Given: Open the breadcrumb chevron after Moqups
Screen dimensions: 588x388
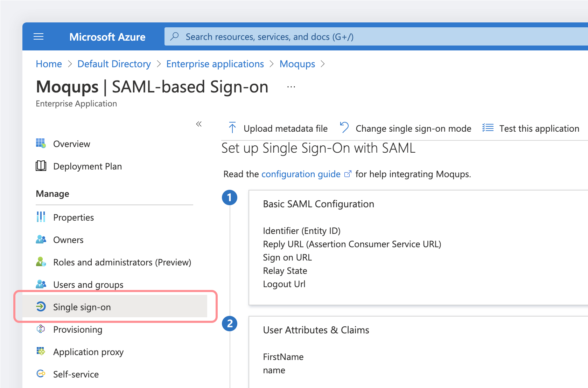Looking at the screenshot, I should (x=323, y=64).
